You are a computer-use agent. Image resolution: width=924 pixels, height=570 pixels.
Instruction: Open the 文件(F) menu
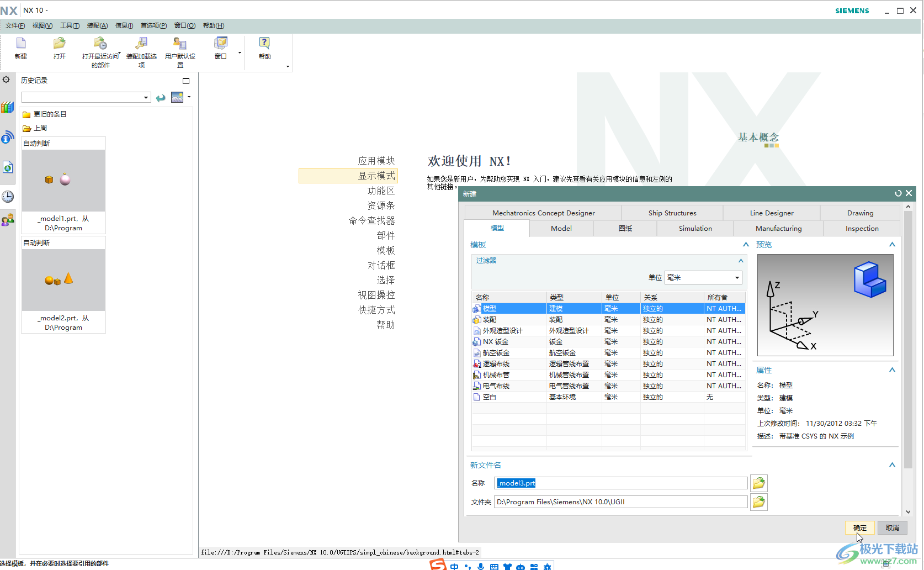pos(15,25)
